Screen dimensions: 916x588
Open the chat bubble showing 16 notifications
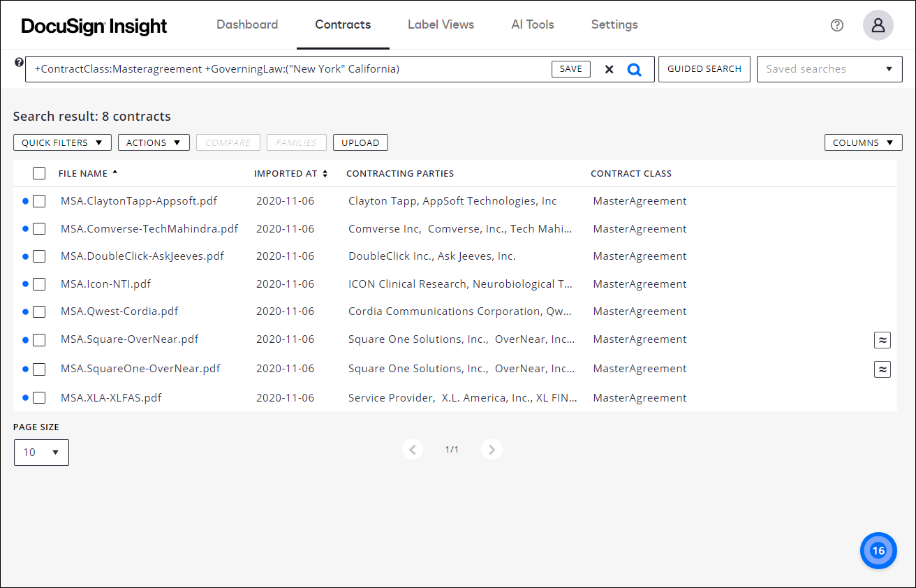(x=878, y=550)
